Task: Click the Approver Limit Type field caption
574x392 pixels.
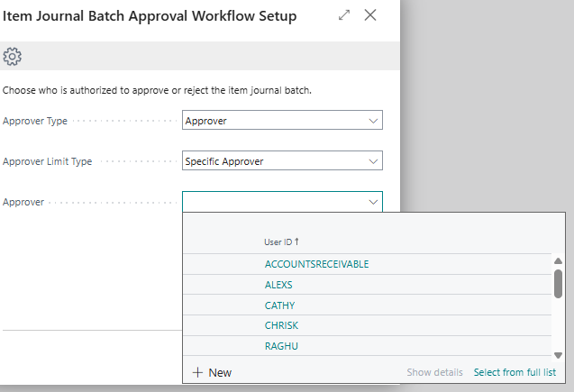Action: (48, 161)
